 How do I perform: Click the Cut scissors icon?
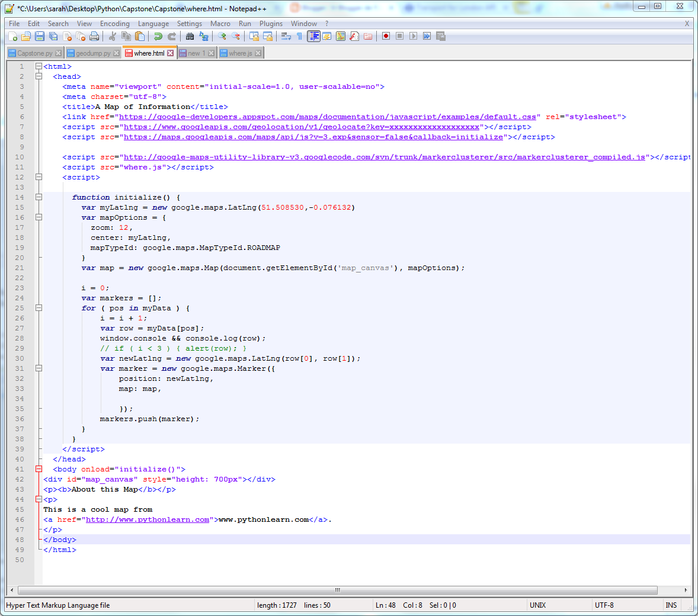point(113,37)
